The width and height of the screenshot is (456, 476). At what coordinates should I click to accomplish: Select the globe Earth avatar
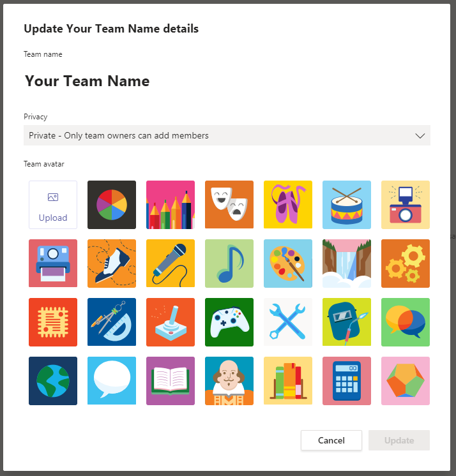click(x=53, y=381)
